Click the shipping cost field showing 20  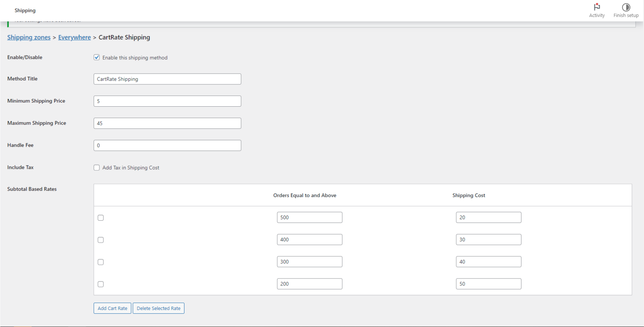coord(488,217)
